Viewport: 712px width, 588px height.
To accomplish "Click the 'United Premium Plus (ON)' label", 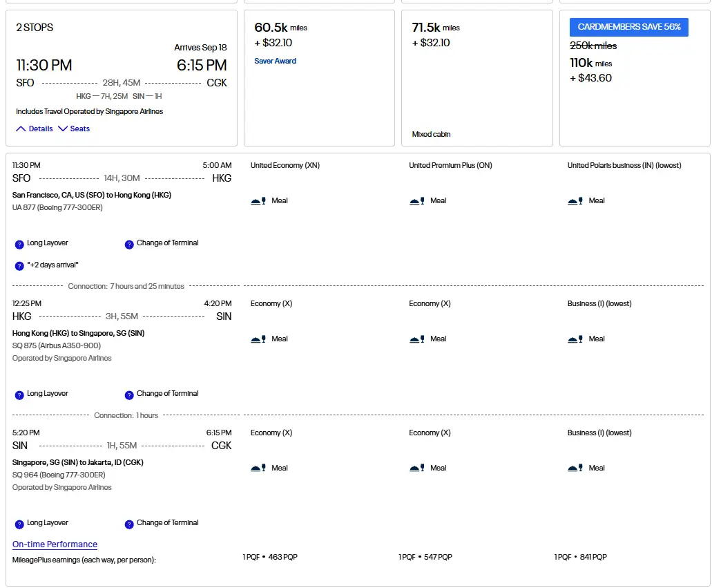I will click(450, 165).
